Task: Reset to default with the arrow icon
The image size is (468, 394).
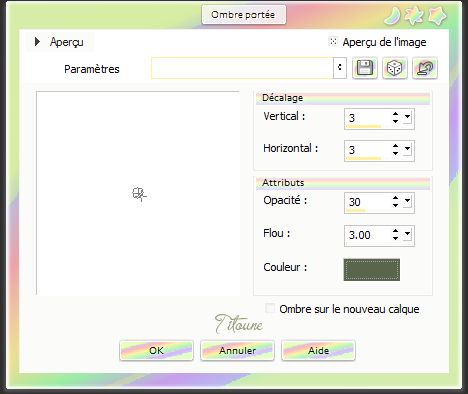Action: pyautogui.click(x=425, y=68)
